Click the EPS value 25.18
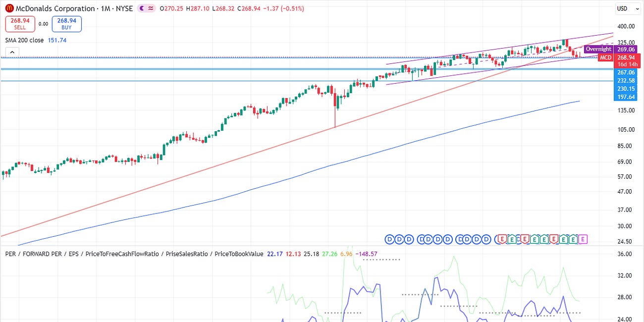This screenshot has width=644, height=322. point(311,254)
